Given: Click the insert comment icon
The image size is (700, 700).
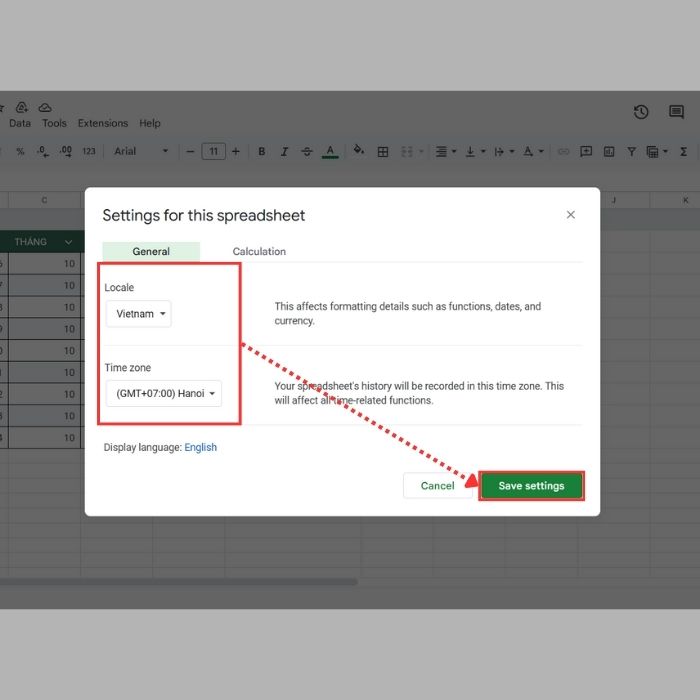Looking at the screenshot, I should 586,152.
